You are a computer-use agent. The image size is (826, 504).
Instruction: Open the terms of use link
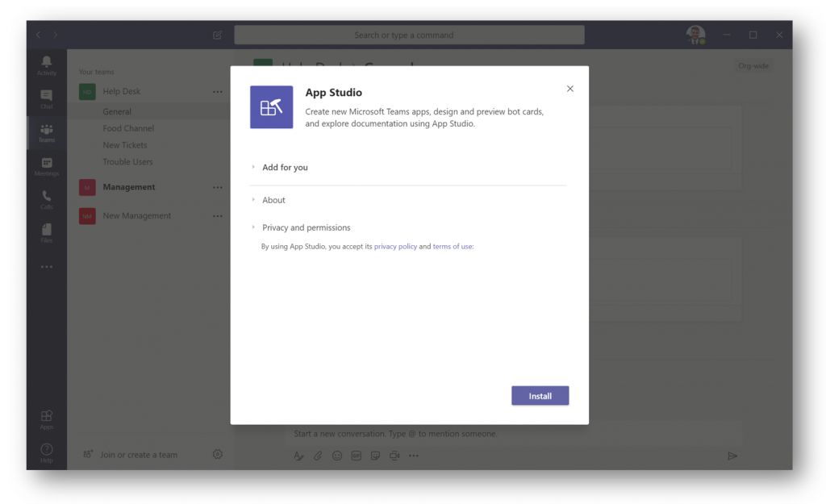point(453,247)
